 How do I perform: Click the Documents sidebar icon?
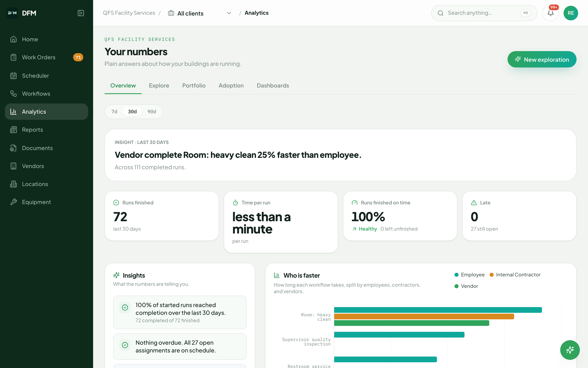click(x=13, y=148)
